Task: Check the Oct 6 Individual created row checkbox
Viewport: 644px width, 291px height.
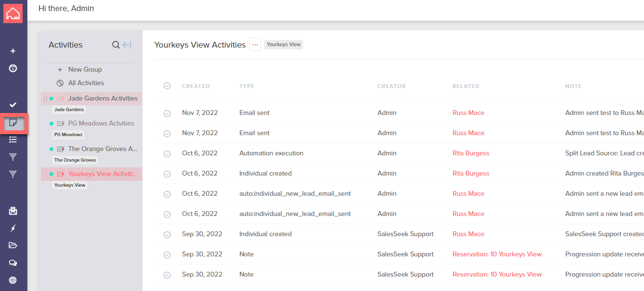Action: tap(167, 174)
